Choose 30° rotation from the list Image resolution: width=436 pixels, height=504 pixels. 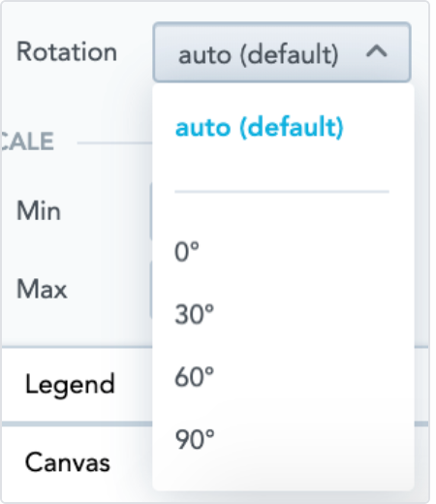pos(195,314)
